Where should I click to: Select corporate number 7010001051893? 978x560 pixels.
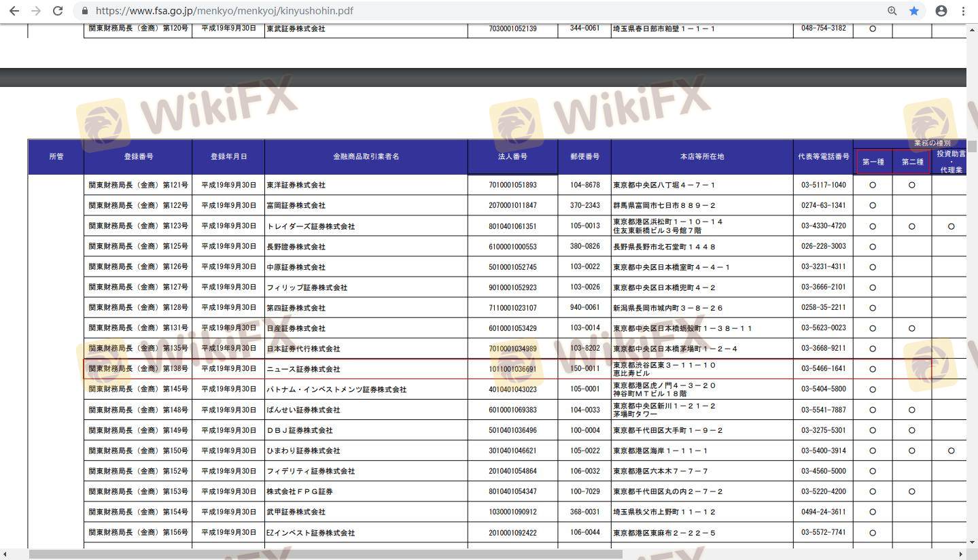(512, 185)
